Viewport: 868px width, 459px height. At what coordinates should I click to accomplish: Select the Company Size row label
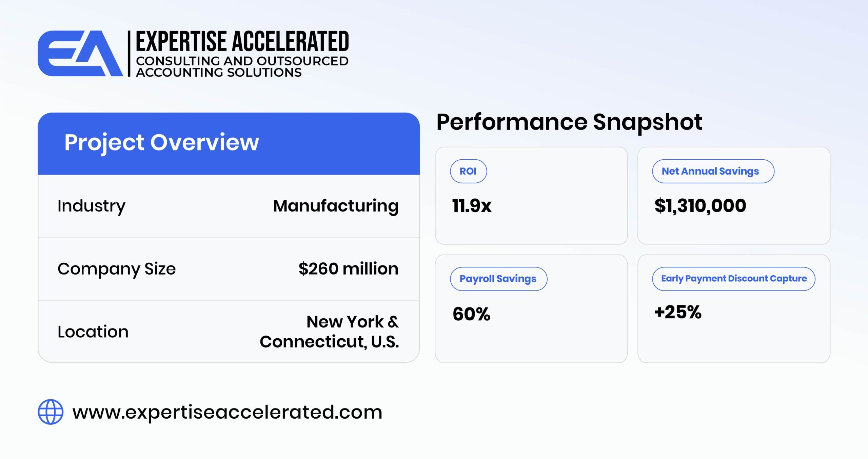[117, 269]
